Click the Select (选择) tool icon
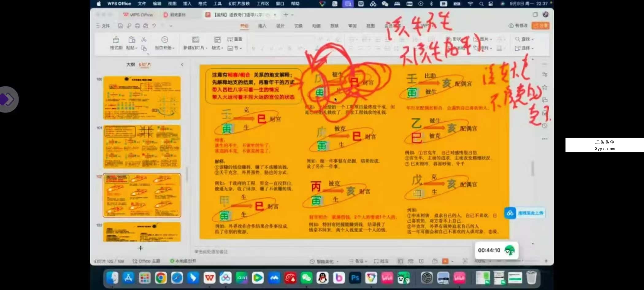Viewport: 644px width, 290px height. (518, 48)
